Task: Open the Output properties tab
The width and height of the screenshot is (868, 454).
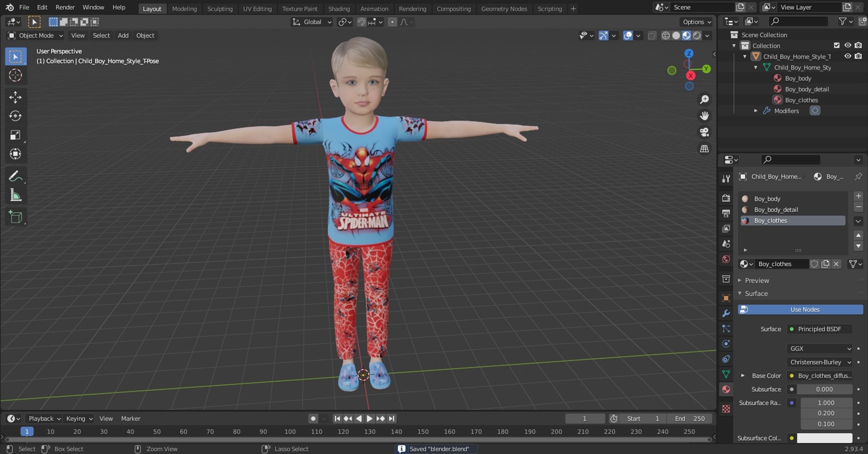Action: [726, 213]
